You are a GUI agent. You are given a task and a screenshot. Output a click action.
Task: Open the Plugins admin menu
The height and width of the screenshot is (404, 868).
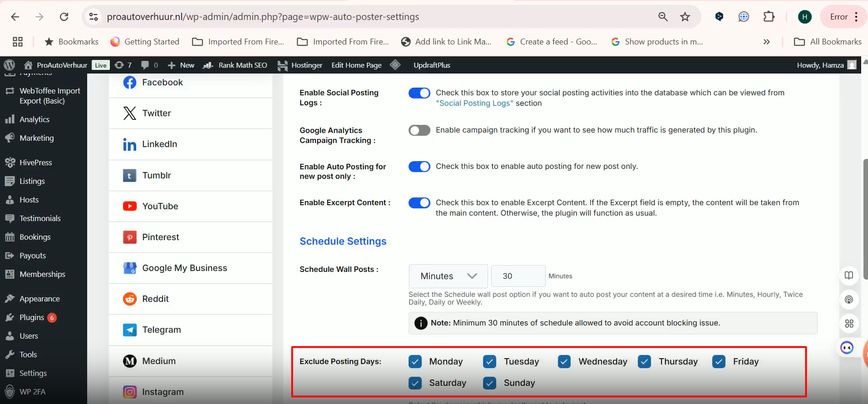click(32, 317)
